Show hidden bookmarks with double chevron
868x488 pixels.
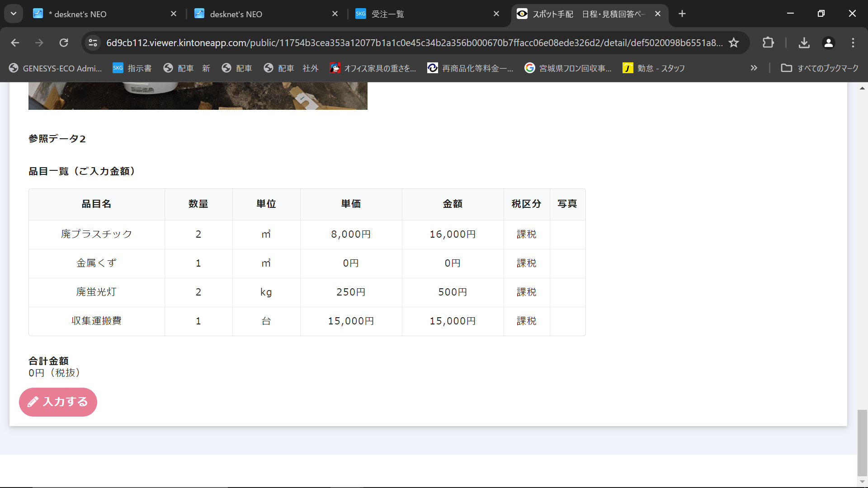click(754, 68)
